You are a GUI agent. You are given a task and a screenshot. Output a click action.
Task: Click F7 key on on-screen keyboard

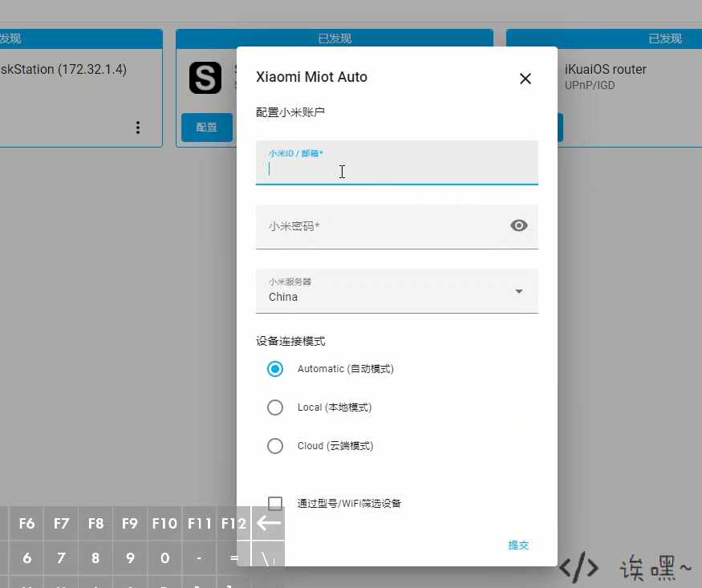pos(61,523)
